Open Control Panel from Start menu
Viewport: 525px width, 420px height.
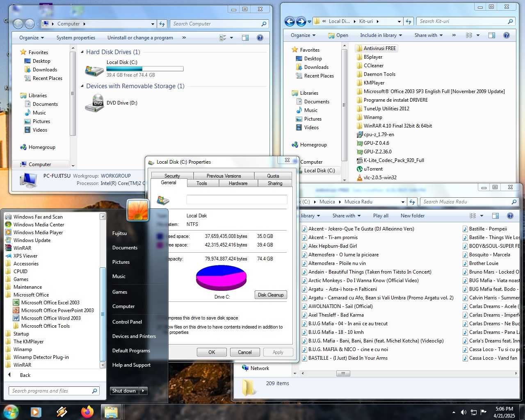click(x=127, y=322)
